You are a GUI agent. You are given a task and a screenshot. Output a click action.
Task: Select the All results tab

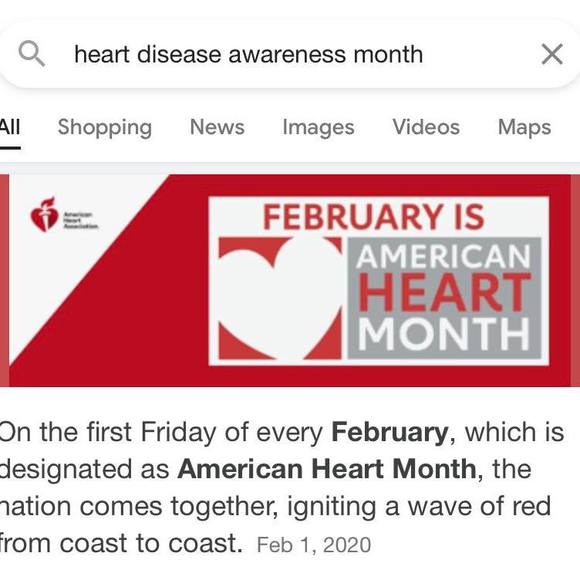(x=10, y=127)
